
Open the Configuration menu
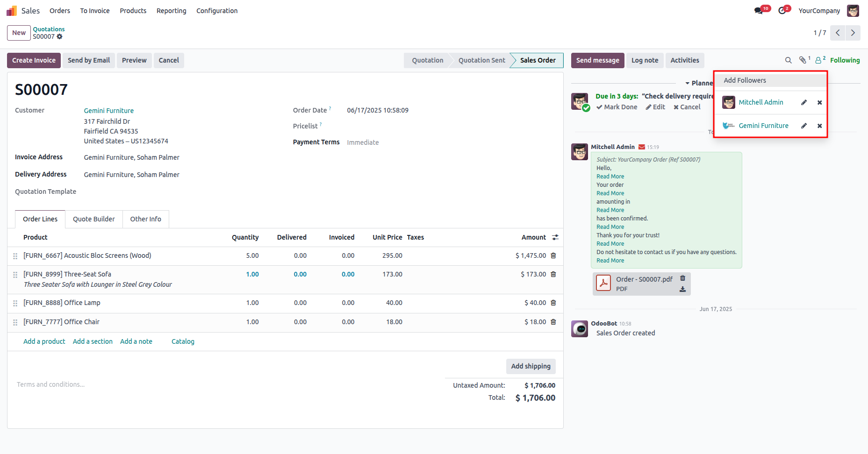pos(217,11)
